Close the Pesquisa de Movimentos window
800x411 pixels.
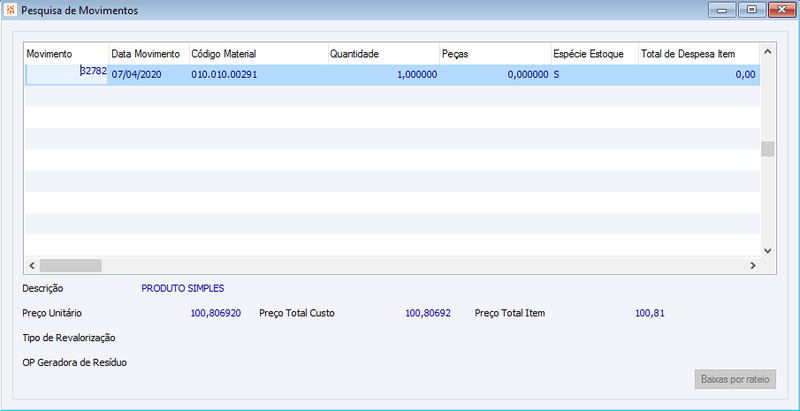pos(782,10)
